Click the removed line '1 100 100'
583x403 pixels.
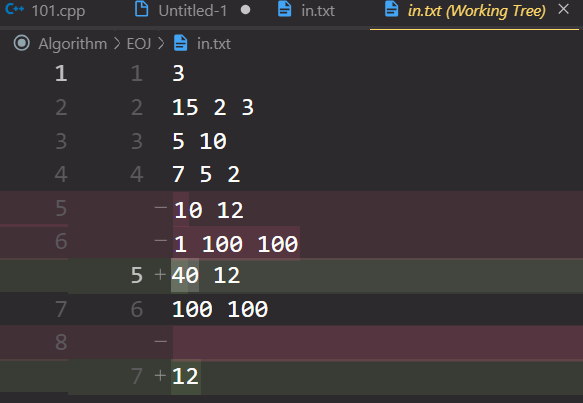click(236, 244)
